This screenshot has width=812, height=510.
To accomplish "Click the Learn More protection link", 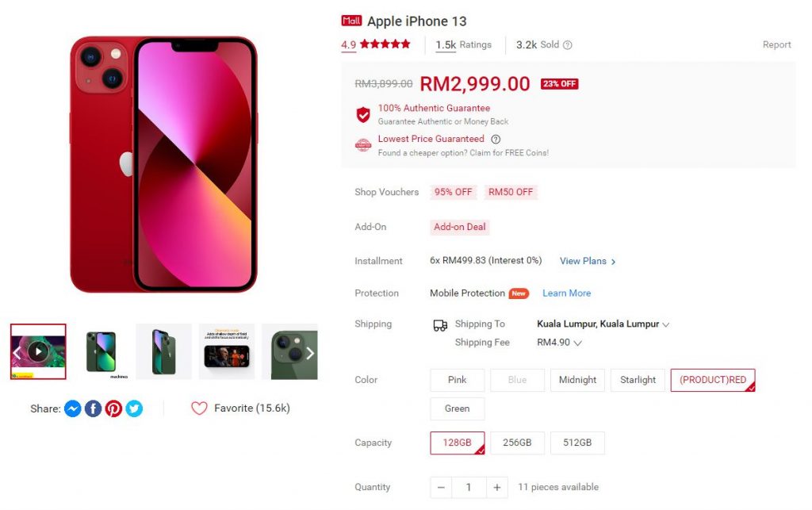I will click(x=566, y=293).
